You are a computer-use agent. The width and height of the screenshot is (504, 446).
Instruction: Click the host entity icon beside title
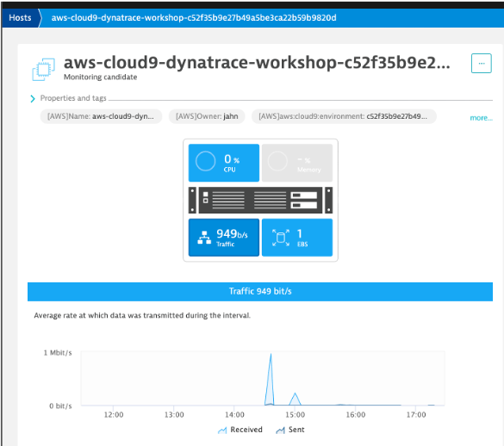[x=43, y=69]
